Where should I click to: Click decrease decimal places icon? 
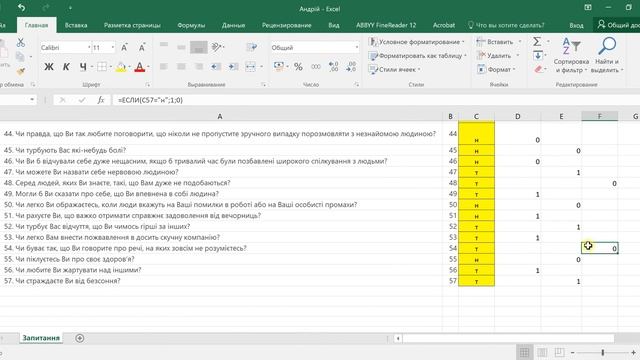[x=351, y=67]
